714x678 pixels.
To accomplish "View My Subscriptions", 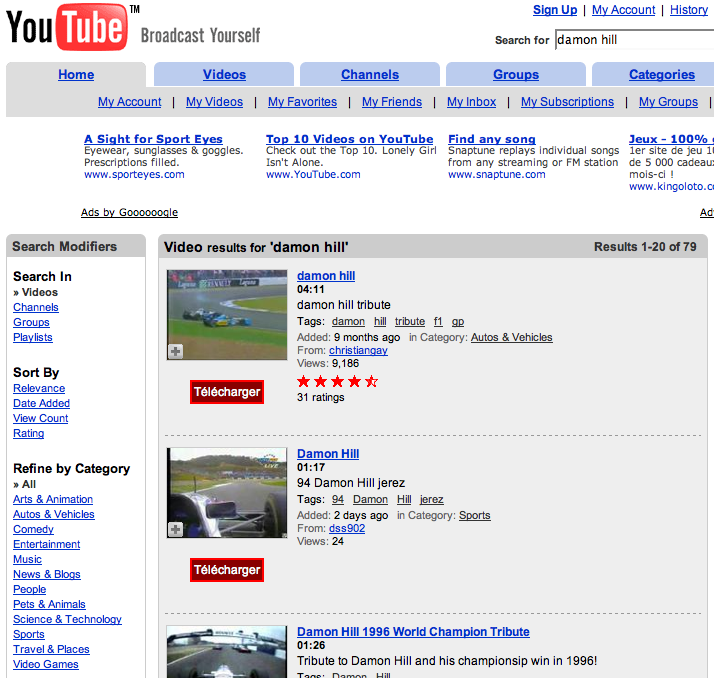I will click(x=567, y=102).
